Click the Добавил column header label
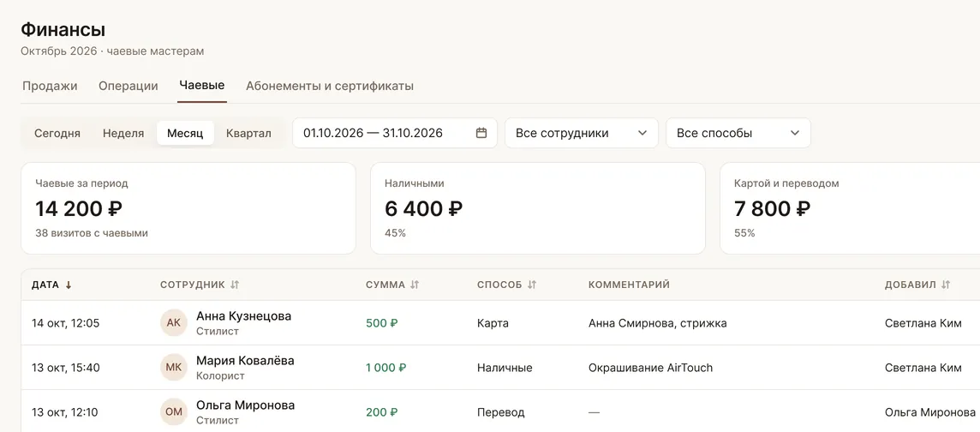 click(x=910, y=285)
